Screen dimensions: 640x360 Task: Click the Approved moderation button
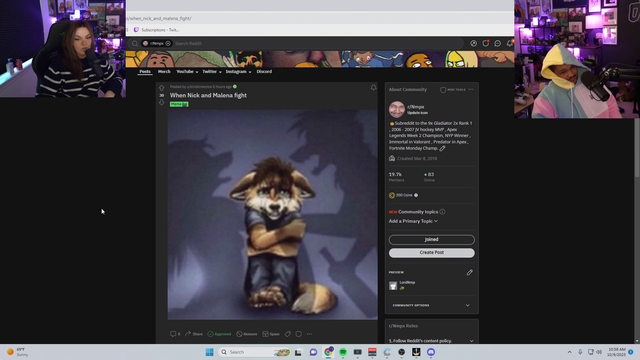(x=219, y=334)
